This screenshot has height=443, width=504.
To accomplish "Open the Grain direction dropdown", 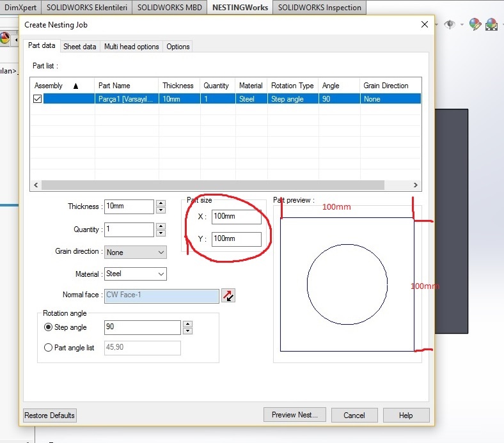I will [136, 252].
